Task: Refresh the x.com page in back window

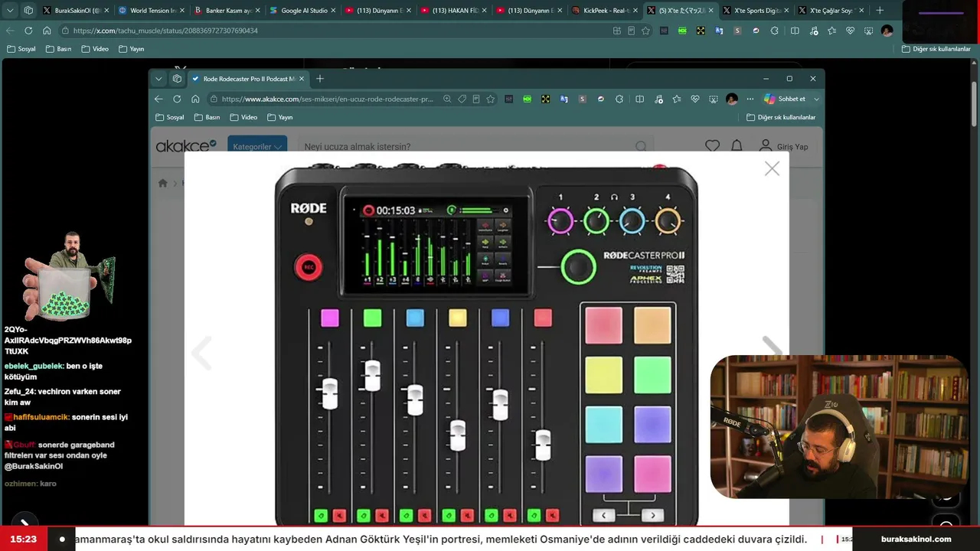Action: [x=28, y=31]
